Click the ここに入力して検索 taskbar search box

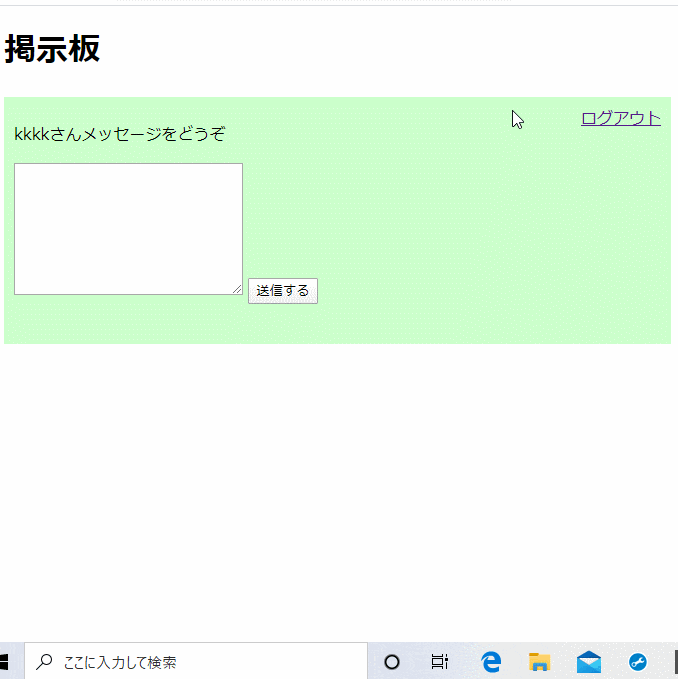(196, 661)
